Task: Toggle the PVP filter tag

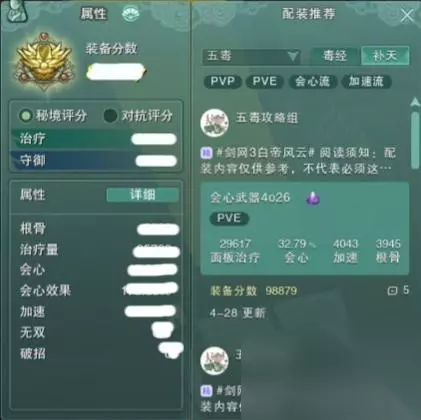Action: [x=222, y=82]
